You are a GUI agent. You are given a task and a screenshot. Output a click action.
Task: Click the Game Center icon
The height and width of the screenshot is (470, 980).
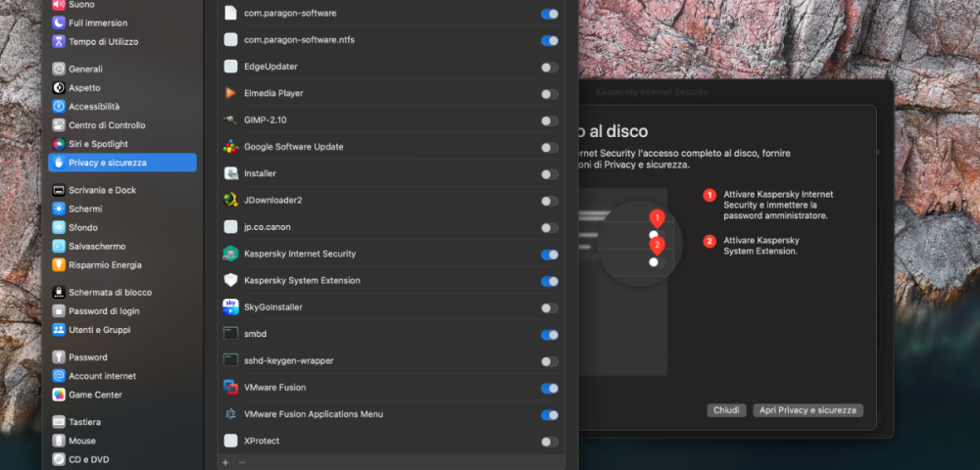[x=59, y=396]
